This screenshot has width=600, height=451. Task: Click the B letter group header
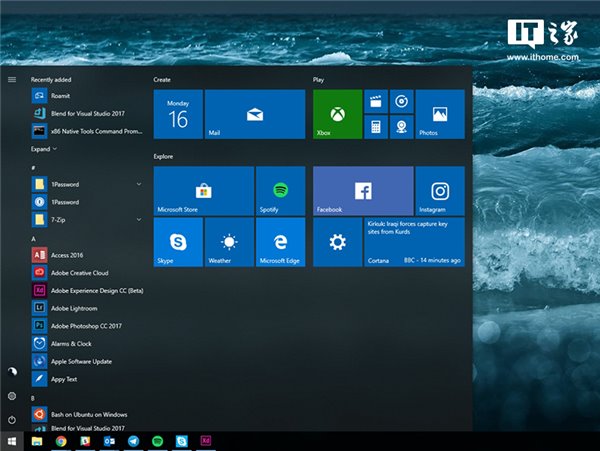pos(33,398)
